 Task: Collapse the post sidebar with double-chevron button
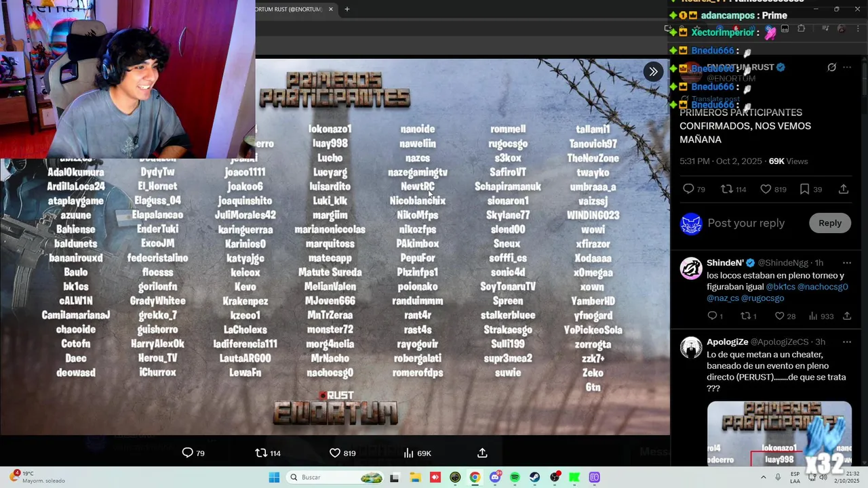(653, 71)
